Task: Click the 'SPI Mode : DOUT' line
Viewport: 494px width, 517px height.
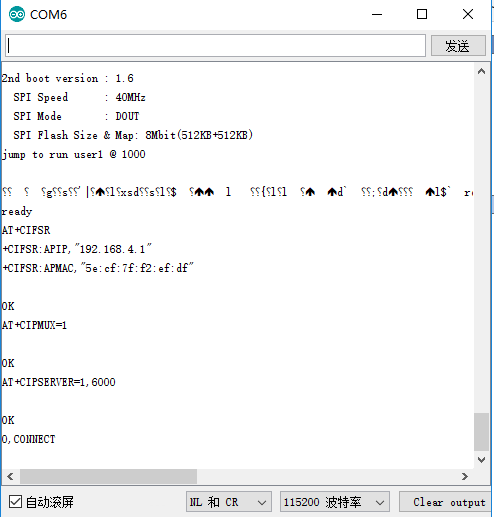Action: click(x=76, y=116)
